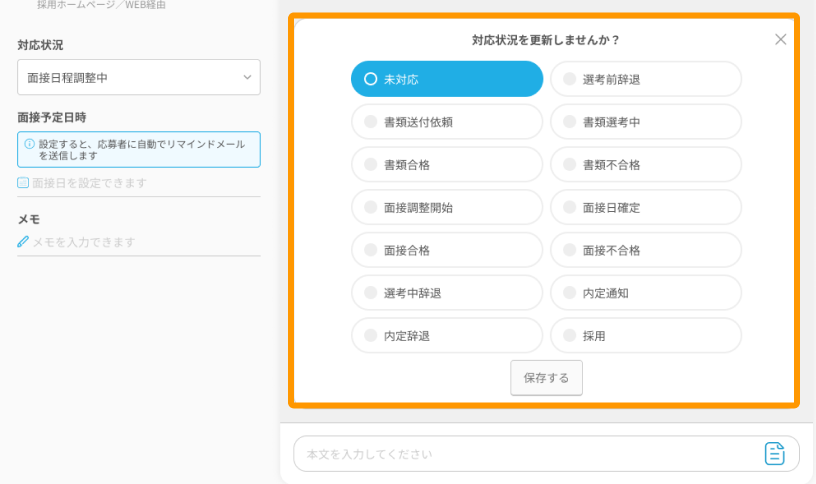Close the status update dialog
816x484 pixels.
pyautogui.click(x=780, y=40)
